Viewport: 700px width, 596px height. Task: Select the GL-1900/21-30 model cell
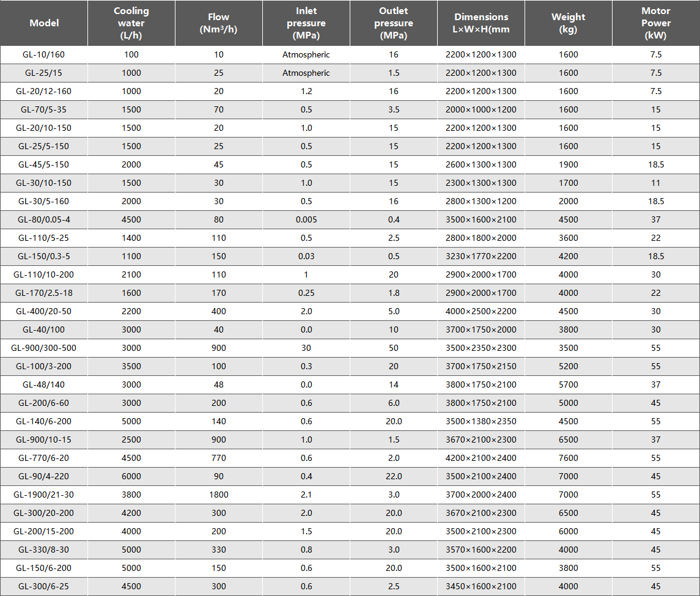44,495
